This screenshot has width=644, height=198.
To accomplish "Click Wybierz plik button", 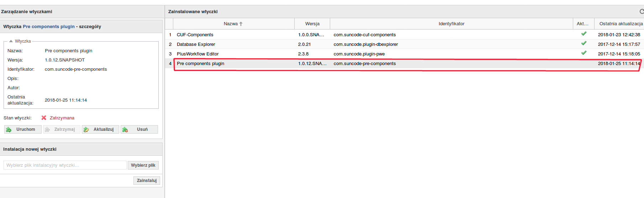I will (x=143, y=165).
